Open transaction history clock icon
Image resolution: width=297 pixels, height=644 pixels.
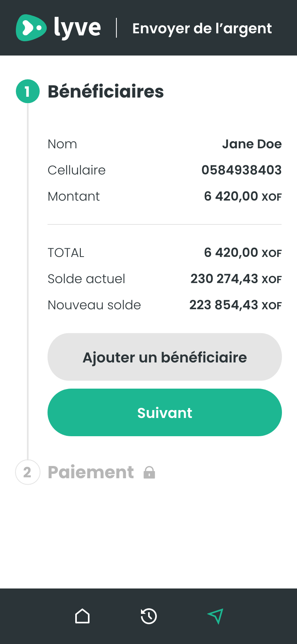[149, 616]
